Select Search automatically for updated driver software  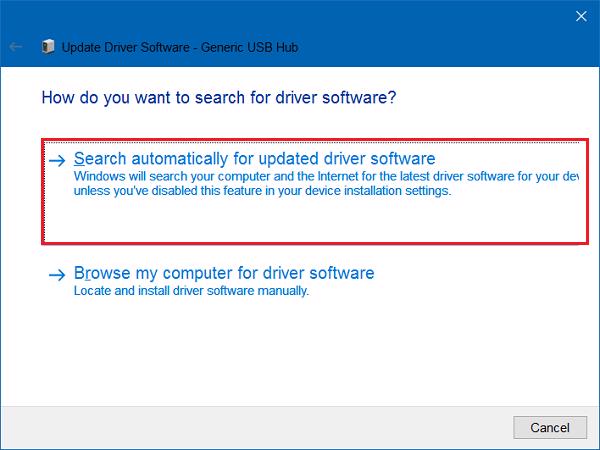(254, 160)
